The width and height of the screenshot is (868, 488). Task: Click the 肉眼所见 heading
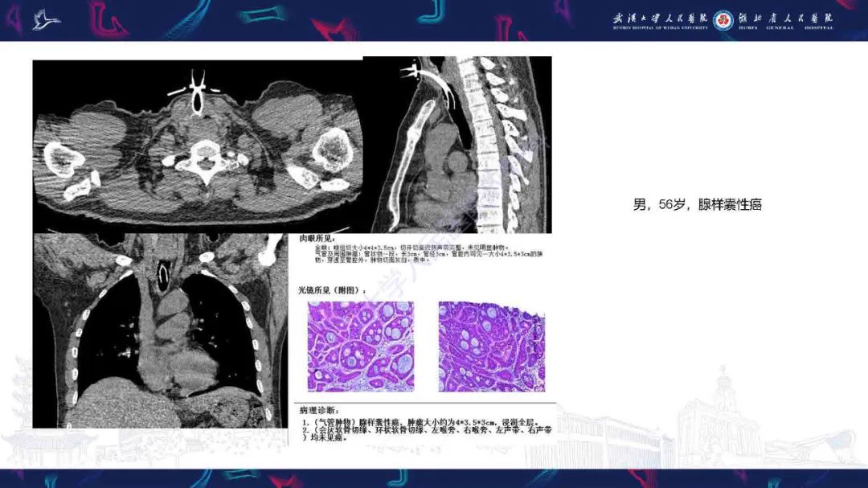pos(317,238)
